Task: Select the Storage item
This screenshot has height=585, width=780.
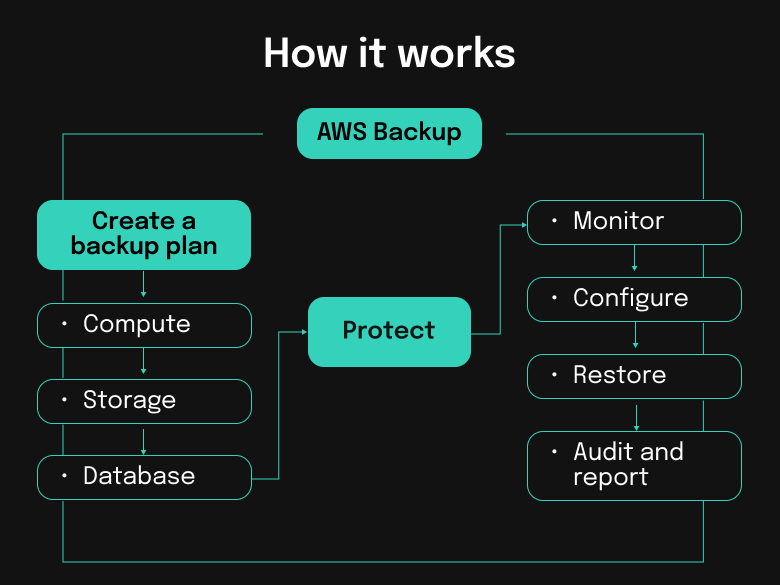Action: point(144,401)
